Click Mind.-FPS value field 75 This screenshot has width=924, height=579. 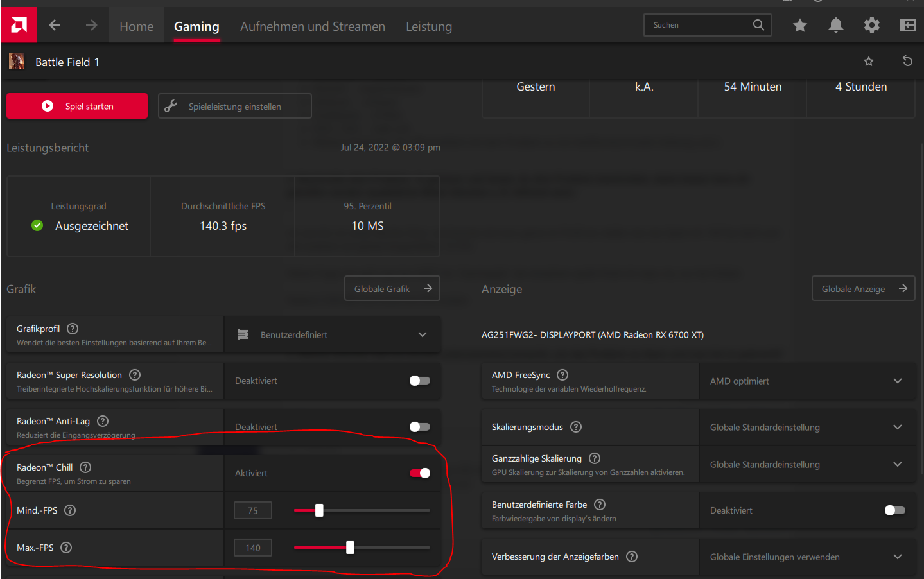pyautogui.click(x=253, y=510)
